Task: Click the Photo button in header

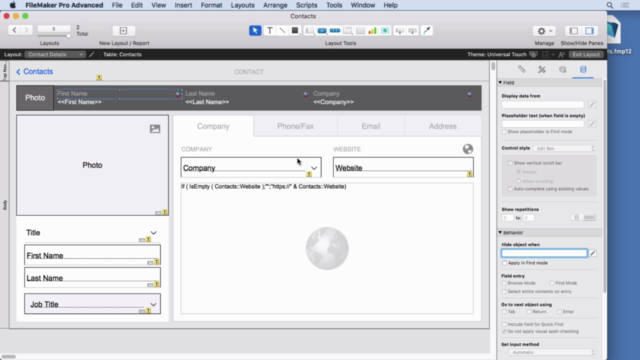Action: pyautogui.click(x=35, y=98)
